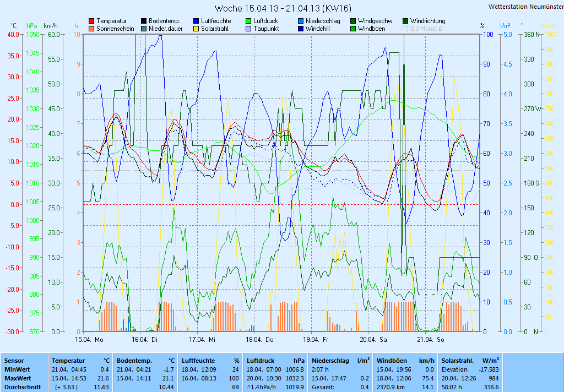Click the Solarstrahl. column header in table
The height and width of the screenshot is (392, 564).
click(x=458, y=361)
